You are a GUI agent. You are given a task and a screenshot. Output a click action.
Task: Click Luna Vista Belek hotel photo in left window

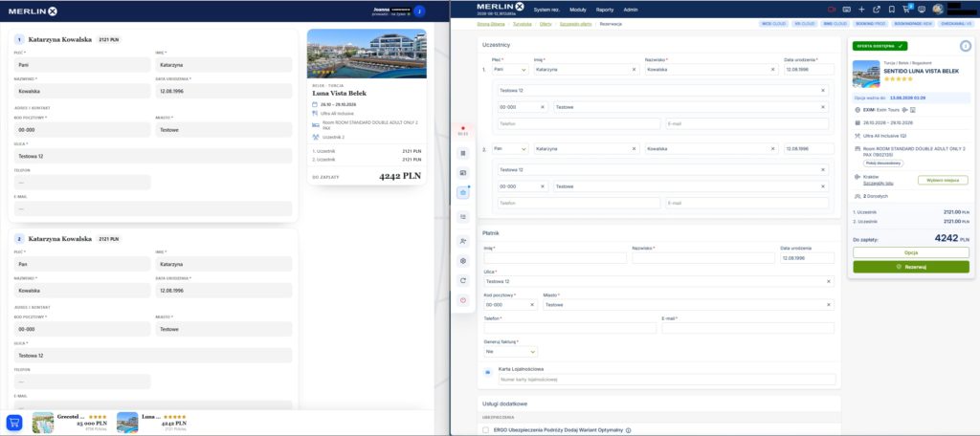point(367,54)
